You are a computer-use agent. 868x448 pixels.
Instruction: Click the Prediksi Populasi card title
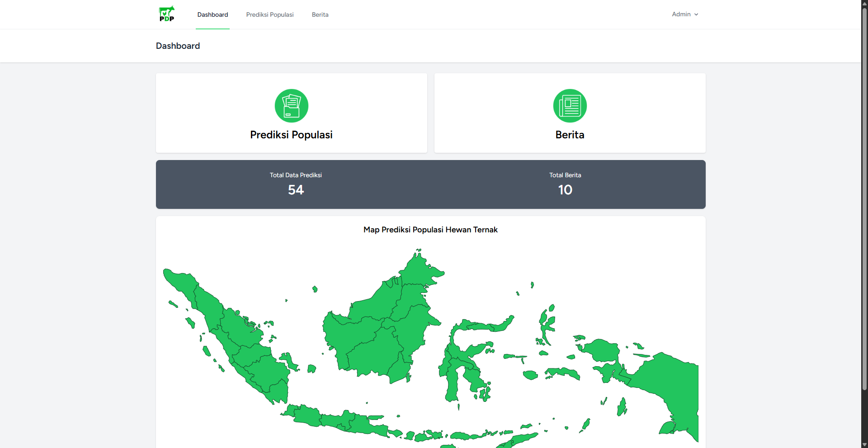292,135
